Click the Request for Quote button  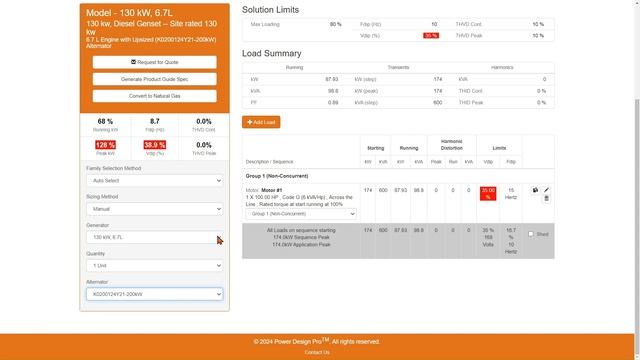click(155, 62)
